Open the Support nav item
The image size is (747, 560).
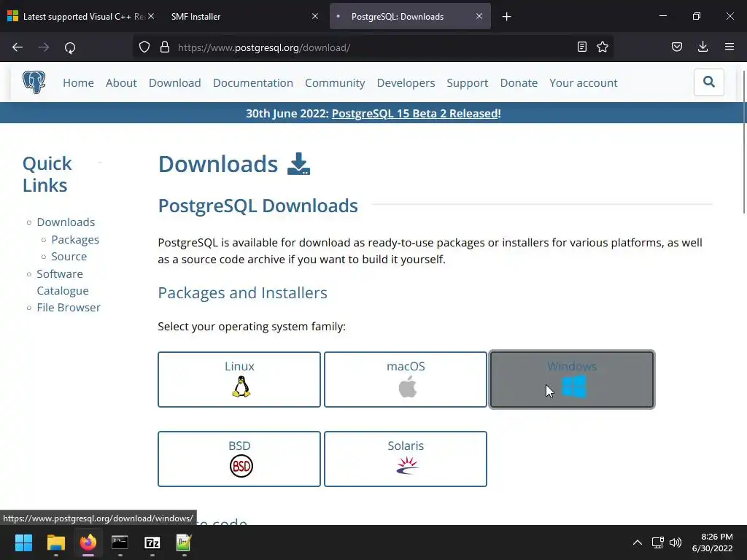coord(468,83)
